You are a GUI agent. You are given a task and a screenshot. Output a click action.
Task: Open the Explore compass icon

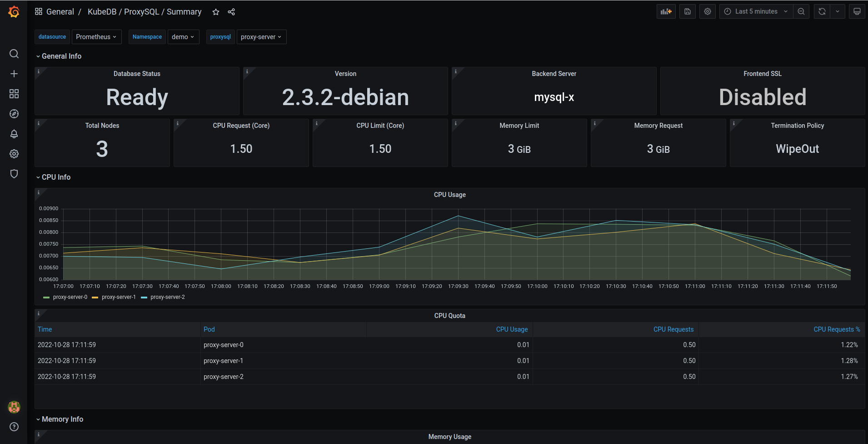coord(14,114)
